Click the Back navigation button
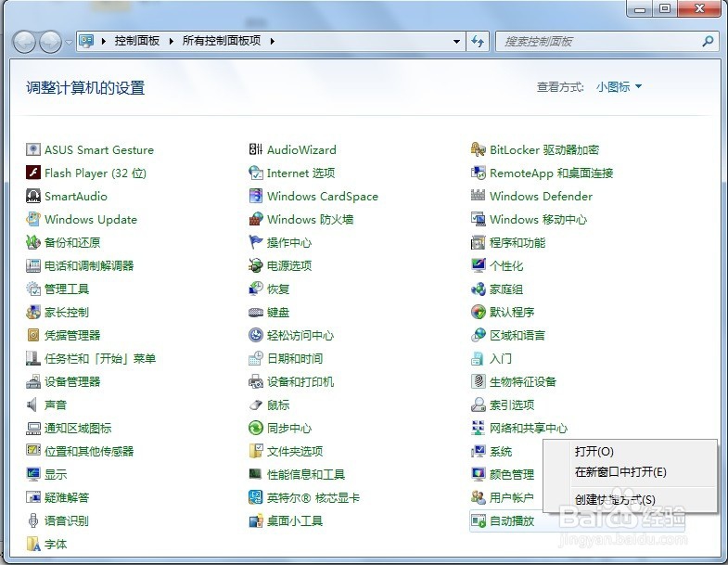The height and width of the screenshot is (565, 728). pos(24,43)
